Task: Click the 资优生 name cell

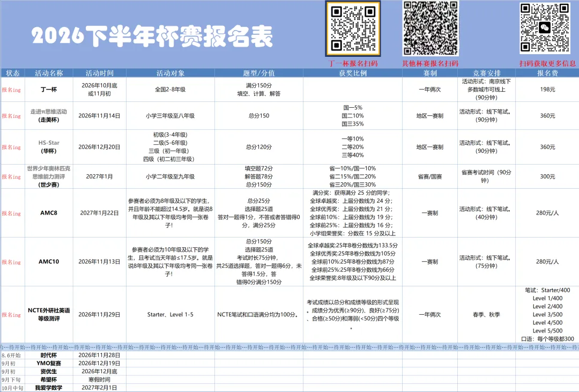Action: pyautogui.click(x=49, y=371)
